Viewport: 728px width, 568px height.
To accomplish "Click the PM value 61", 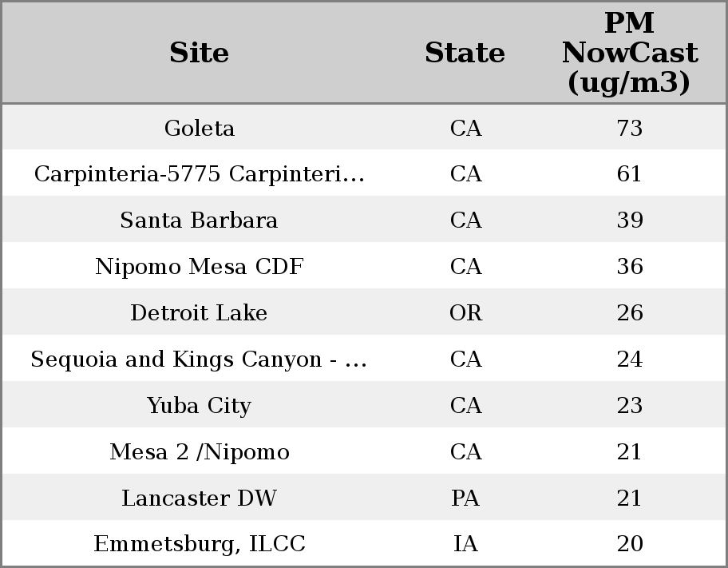I will point(629,174).
